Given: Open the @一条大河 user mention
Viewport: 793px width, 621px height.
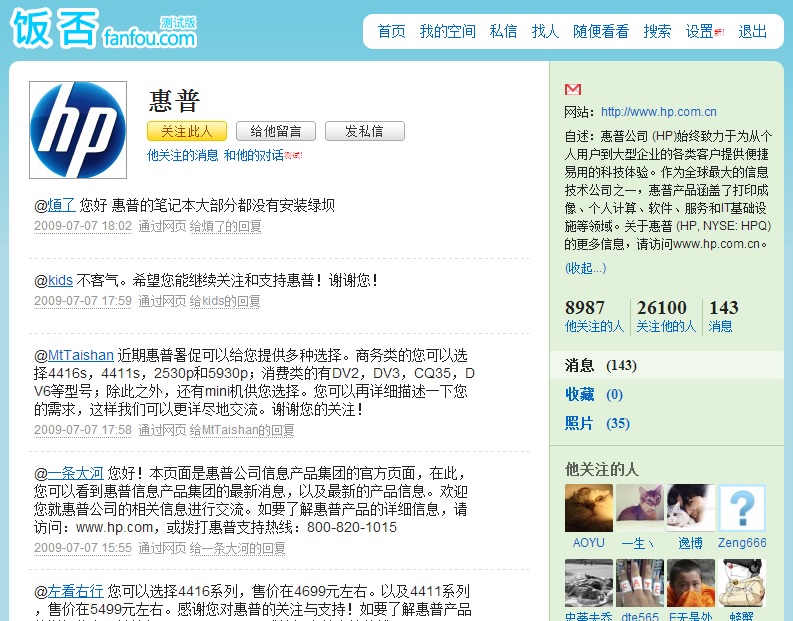Looking at the screenshot, I should [76, 473].
